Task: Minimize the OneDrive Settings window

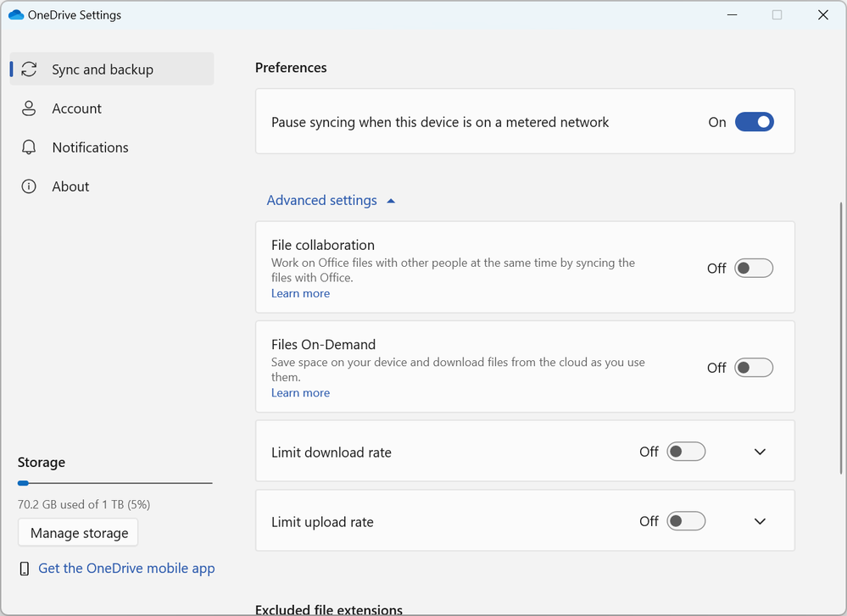Action: pos(732,14)
